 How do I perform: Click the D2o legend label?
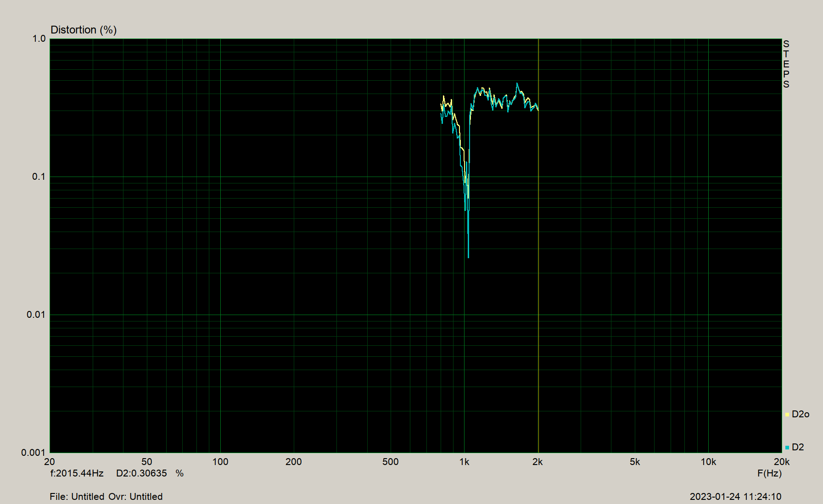pyautogui.click(x=801, y=414)
